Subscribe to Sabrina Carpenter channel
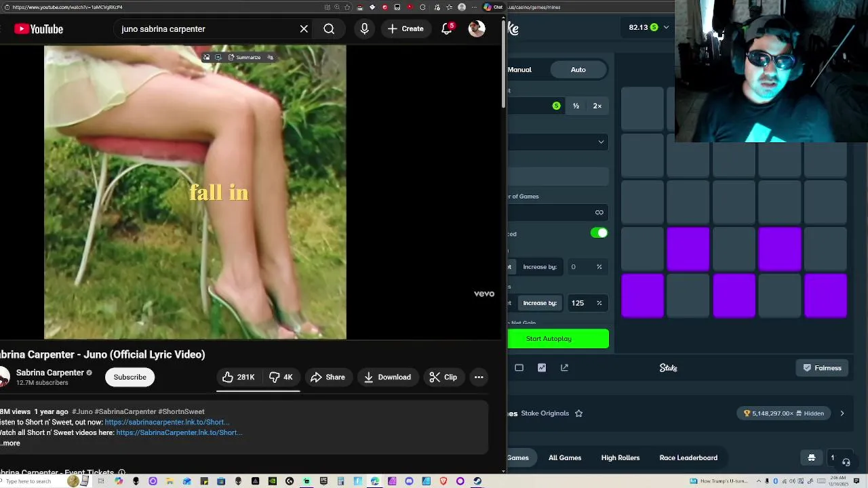Screen dimensions: 868x488 130,377
